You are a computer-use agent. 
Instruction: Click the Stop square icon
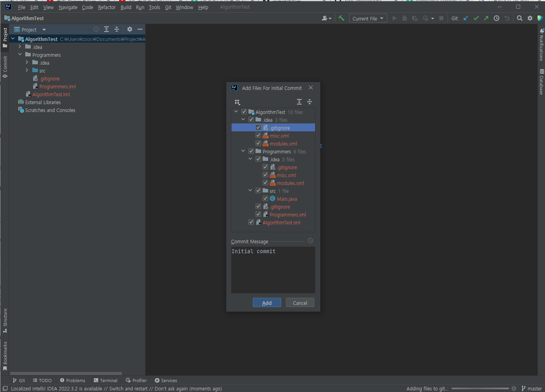[x=441, y=18]
